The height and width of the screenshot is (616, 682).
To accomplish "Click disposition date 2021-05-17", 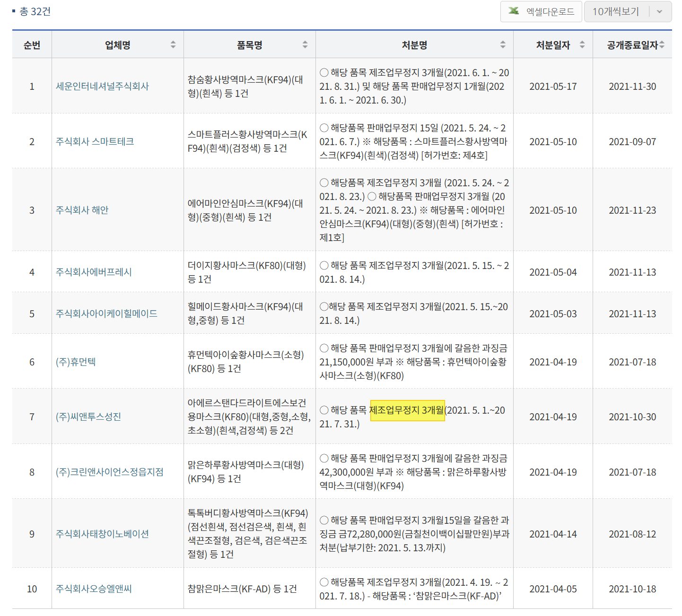I will (553, 87).
